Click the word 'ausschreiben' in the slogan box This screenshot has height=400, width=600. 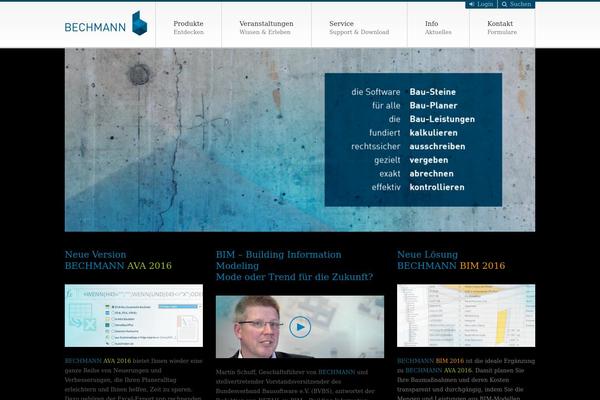437,146
